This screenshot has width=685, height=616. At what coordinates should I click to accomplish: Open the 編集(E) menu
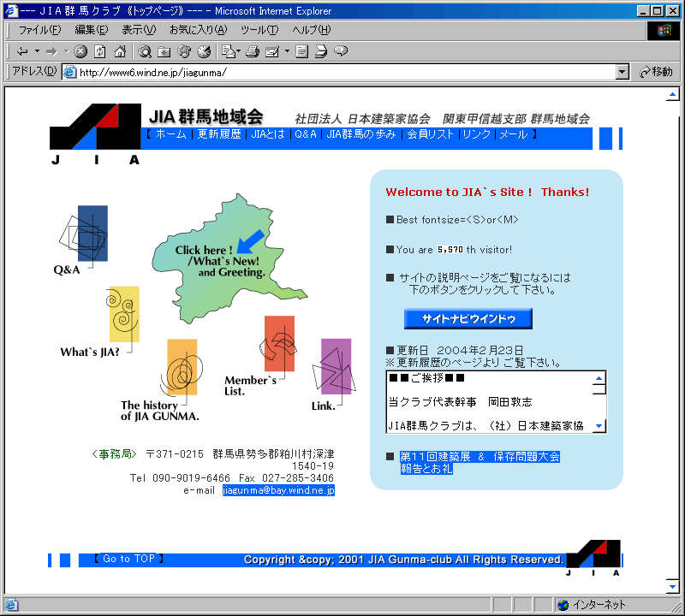[92, 30]
